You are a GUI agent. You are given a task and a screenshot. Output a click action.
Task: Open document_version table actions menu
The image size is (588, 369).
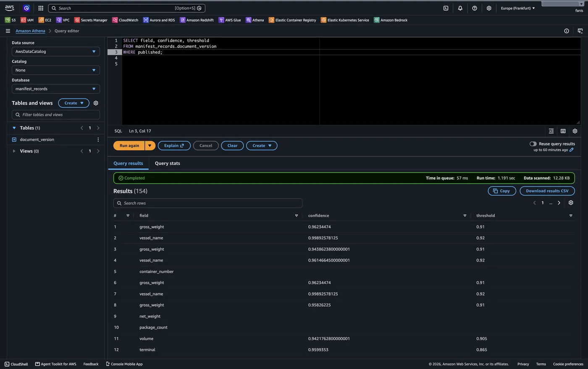(98, 139)
